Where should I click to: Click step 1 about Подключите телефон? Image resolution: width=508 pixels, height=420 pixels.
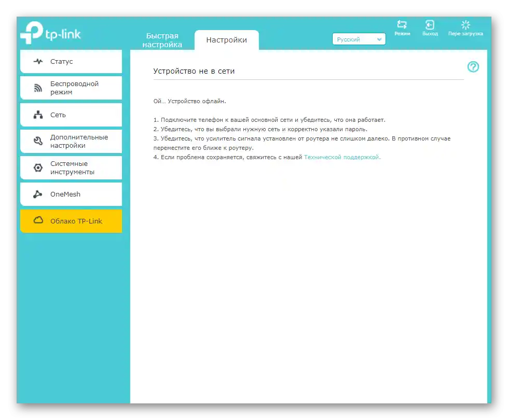click(x=269, y=120)
